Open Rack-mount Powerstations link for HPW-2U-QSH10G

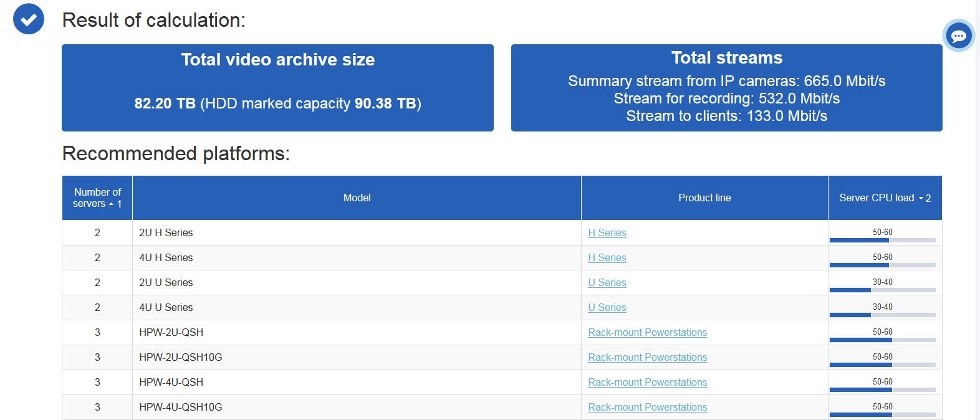tap(648, 357)
